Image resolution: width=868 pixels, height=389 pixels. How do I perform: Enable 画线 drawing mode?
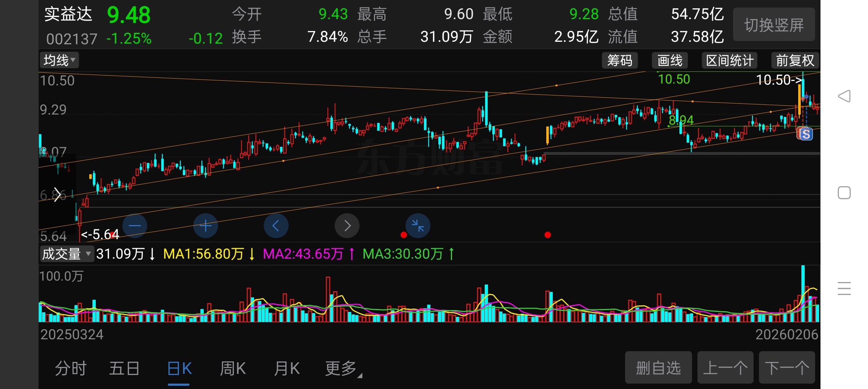click(670, 60)
